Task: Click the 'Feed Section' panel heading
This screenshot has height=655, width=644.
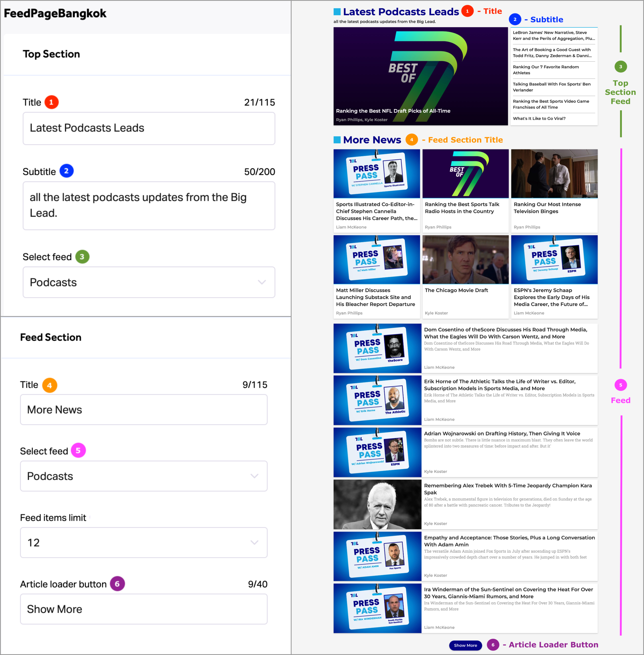Action: point(51,337)
